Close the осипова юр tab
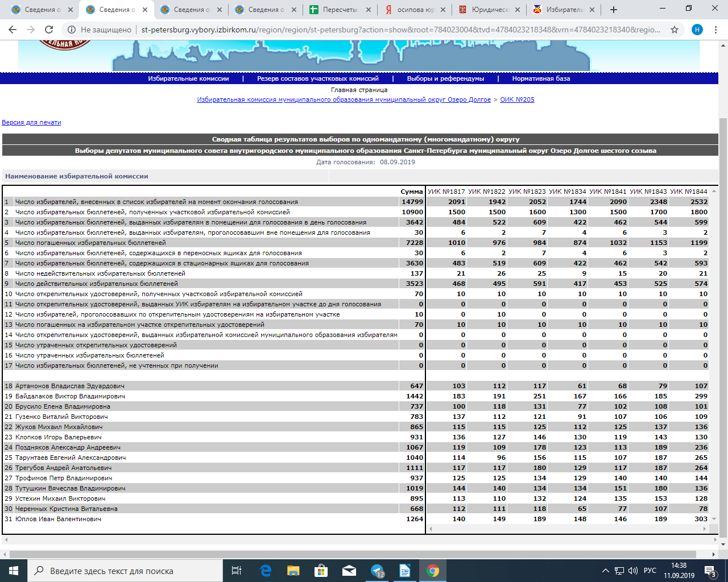This screenshot has width=728, height=582. point(442,10)
